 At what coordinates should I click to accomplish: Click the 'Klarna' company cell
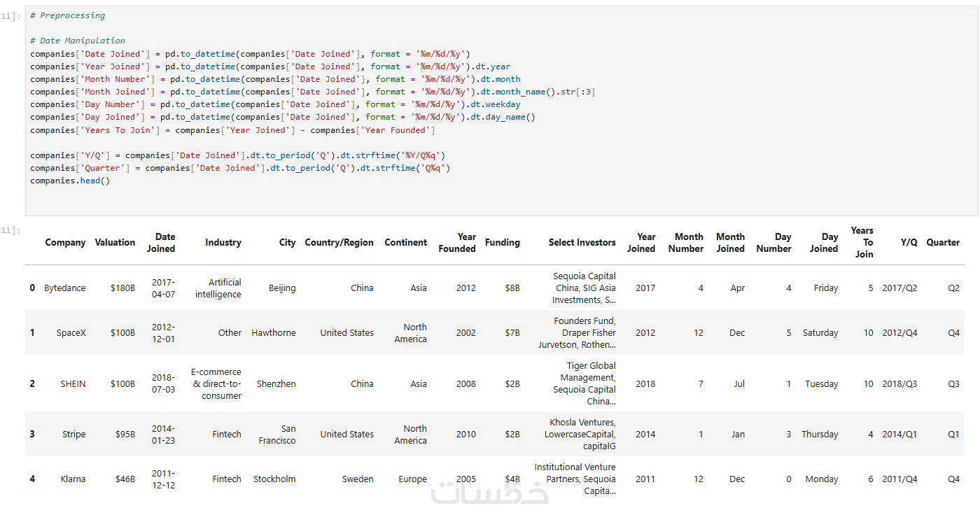tap(73, 479)
